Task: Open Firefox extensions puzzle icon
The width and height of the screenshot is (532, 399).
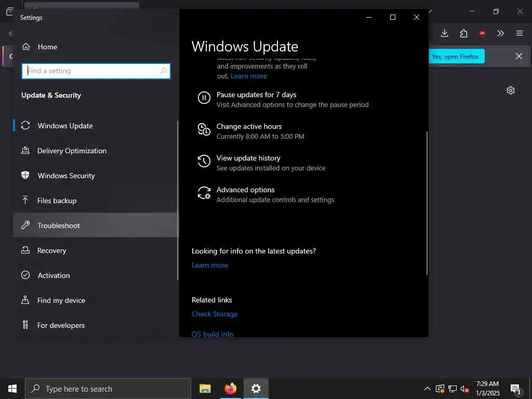Action: [463, 33]
